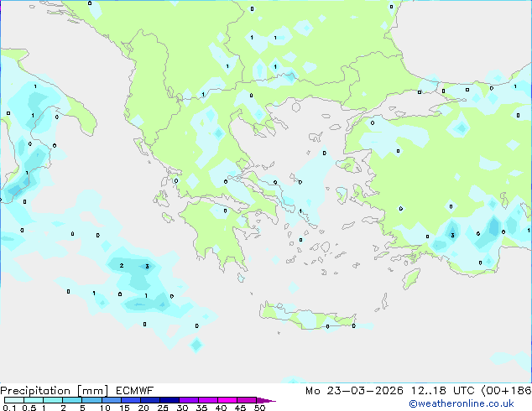This screenshot has width=532, height=411.
Task: Click the legend value '25'
Action: tap(163, 408)
